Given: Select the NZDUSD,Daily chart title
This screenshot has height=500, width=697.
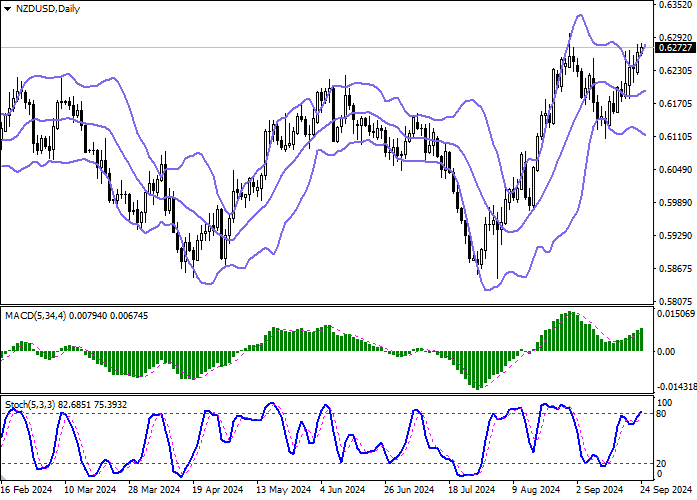Looking at the screenshot, I should coord(48,9).
